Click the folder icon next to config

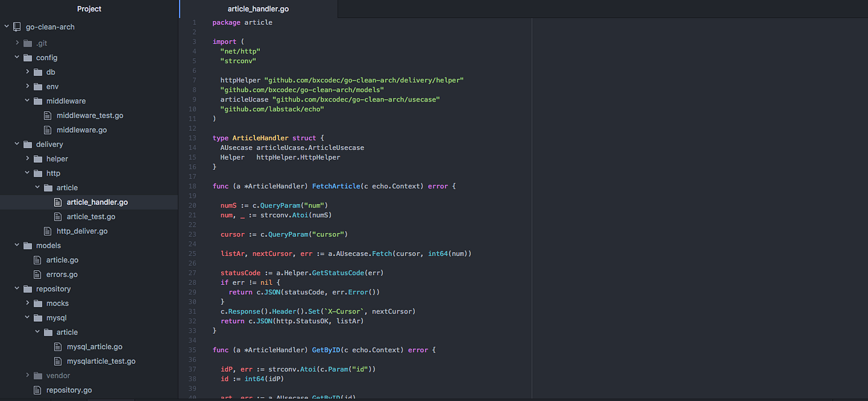point(27,57)
